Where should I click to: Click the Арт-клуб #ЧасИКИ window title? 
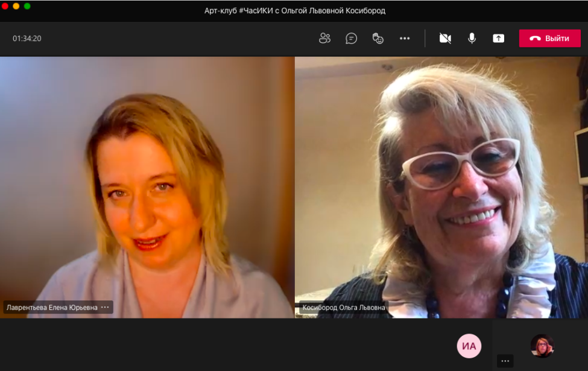(294, 11)
